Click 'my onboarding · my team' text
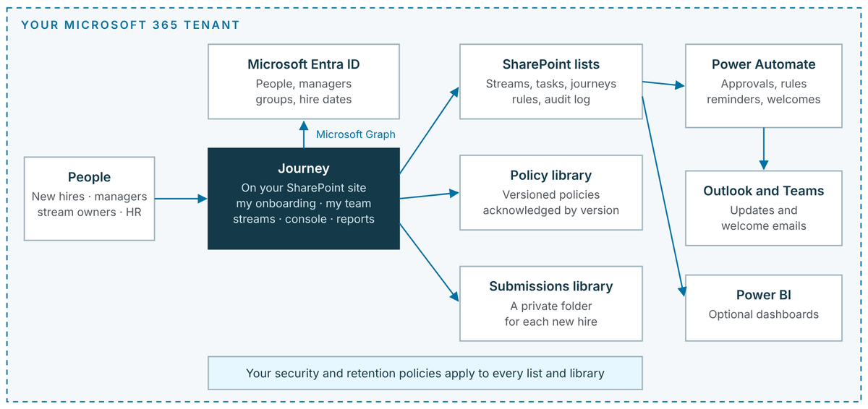Viewport: 868px width, 409px height. (304, 203)
